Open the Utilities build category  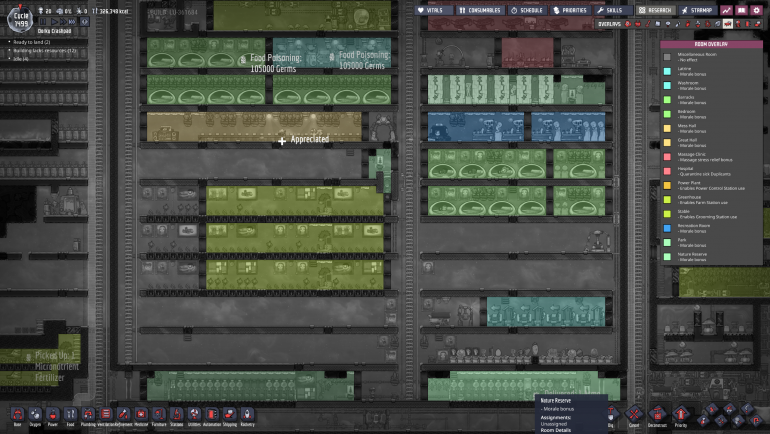194,415
